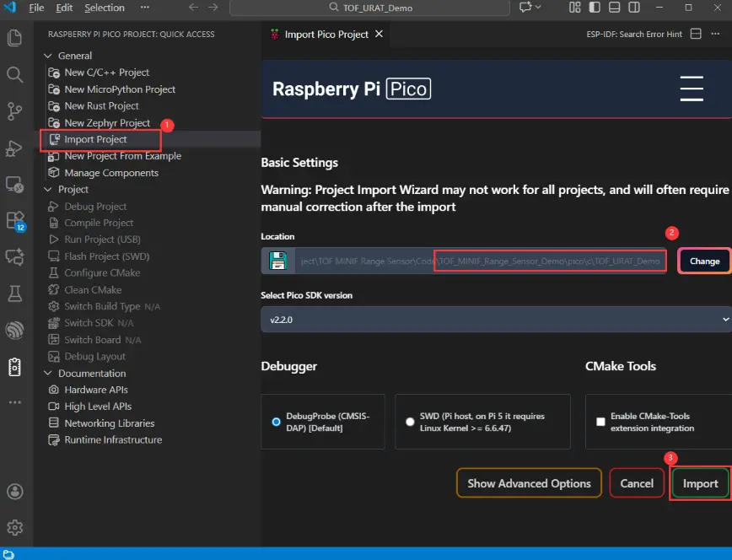Toggle the bottom panel
The image size is (732, 560).
[x=614, y=8]
